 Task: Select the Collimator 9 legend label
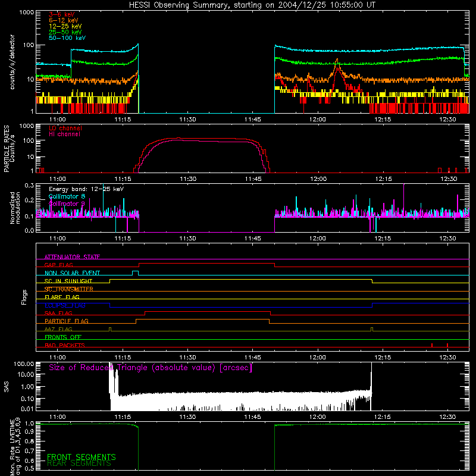click(67, 203)
